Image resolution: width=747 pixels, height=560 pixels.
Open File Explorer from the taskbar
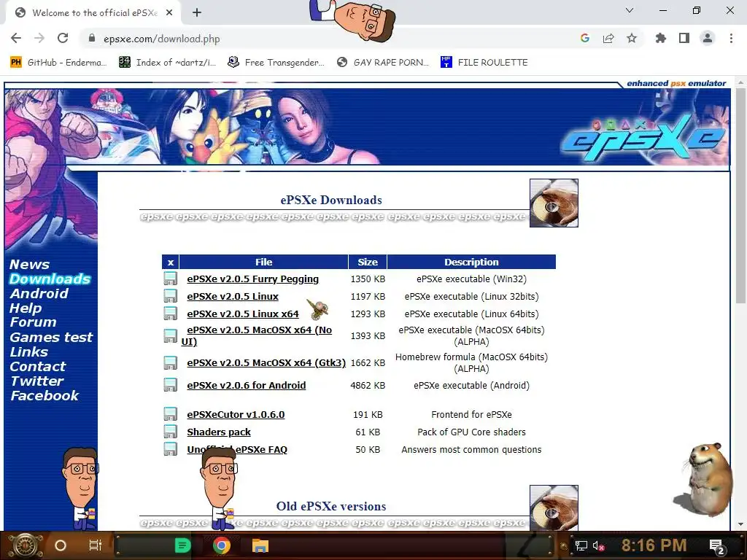(260, 545)
